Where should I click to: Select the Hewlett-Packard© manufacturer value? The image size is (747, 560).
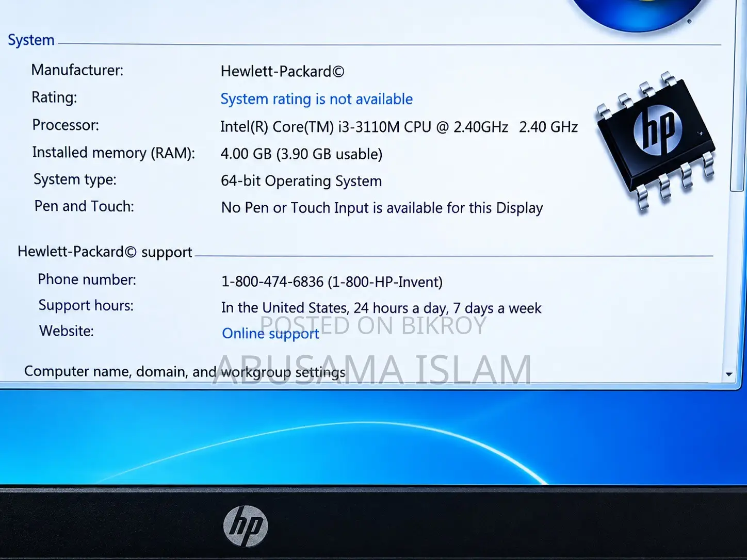[282, 72]
